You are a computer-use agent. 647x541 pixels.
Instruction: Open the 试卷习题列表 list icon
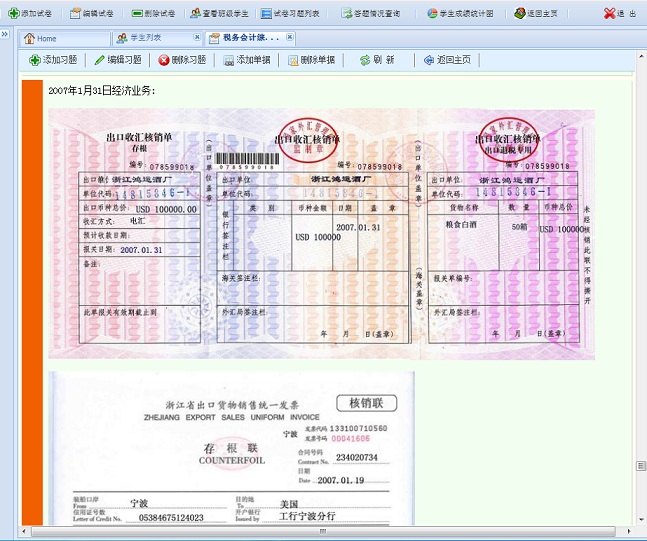266,14
